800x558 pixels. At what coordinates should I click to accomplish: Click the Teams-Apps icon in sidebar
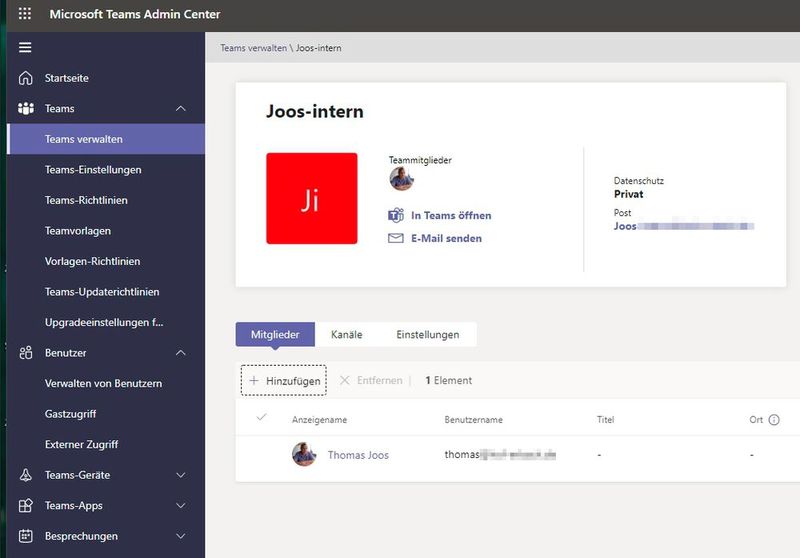tap(26, 505)
